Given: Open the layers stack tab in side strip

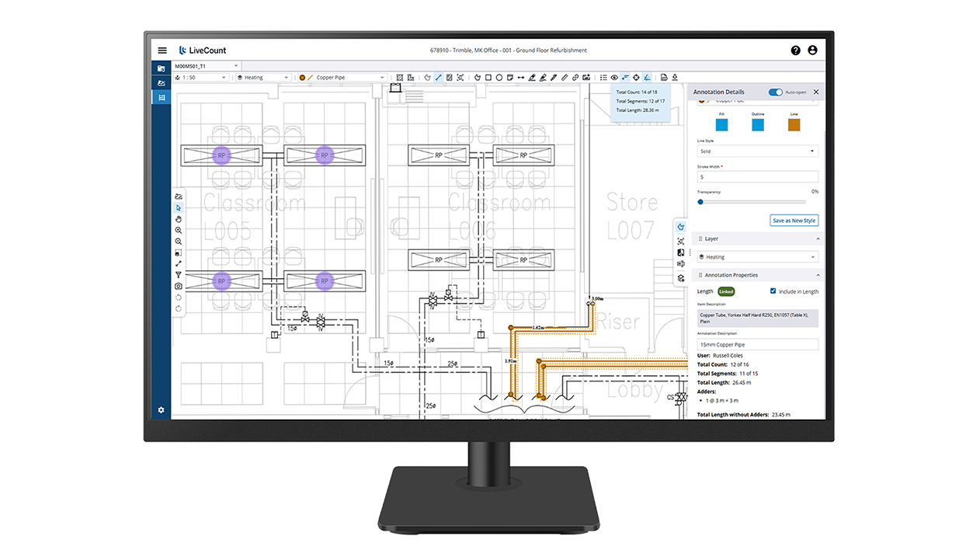Looking at the screenshot, I should (x=680, y=277).
